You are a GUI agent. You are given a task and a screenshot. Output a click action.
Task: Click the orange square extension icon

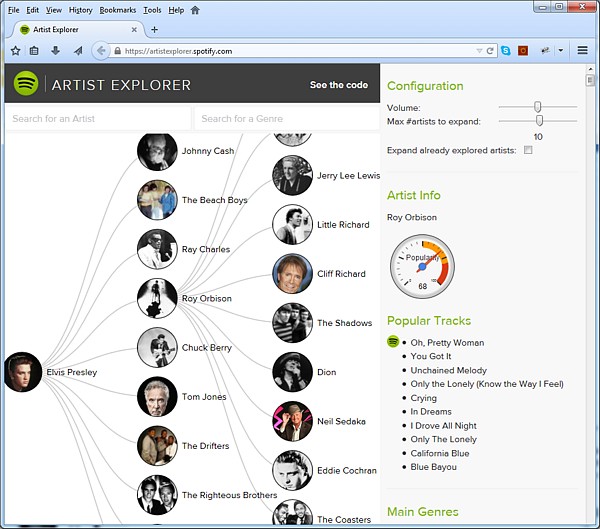point(523,51)
